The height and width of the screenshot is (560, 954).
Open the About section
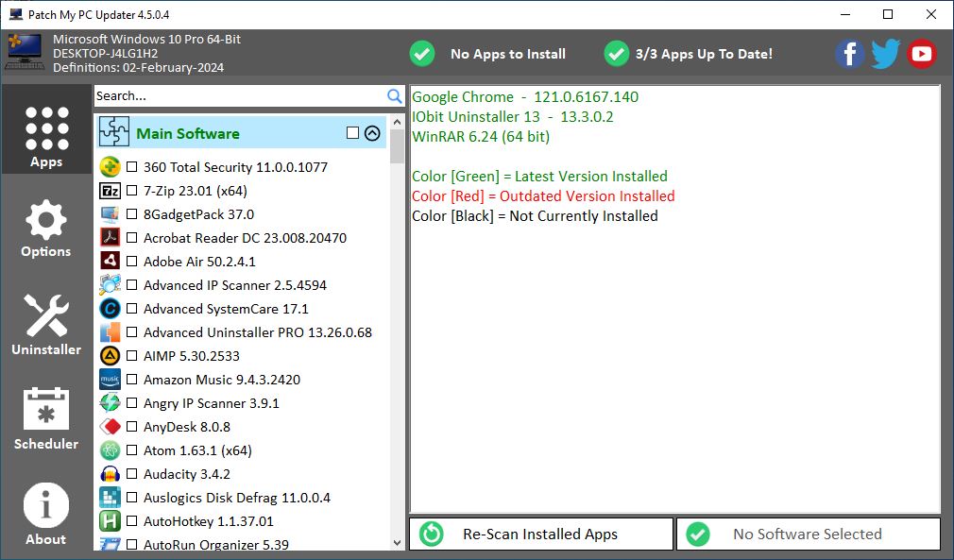point(46,514)
